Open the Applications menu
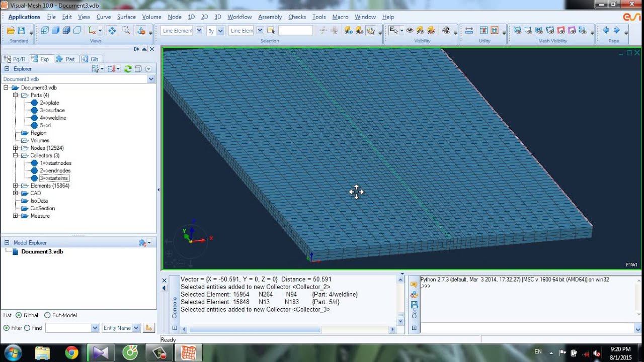The image size is (644, 362). (x=24, y=17)
